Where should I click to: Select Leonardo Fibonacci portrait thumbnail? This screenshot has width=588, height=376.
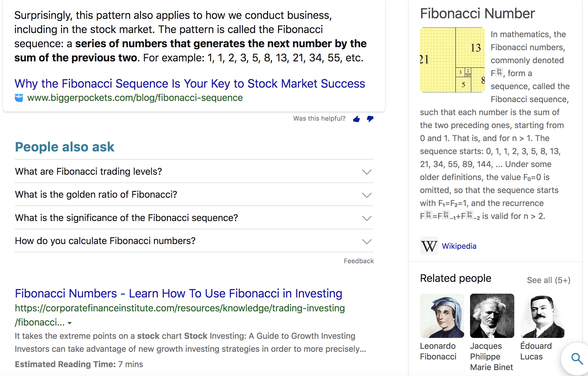442,315
